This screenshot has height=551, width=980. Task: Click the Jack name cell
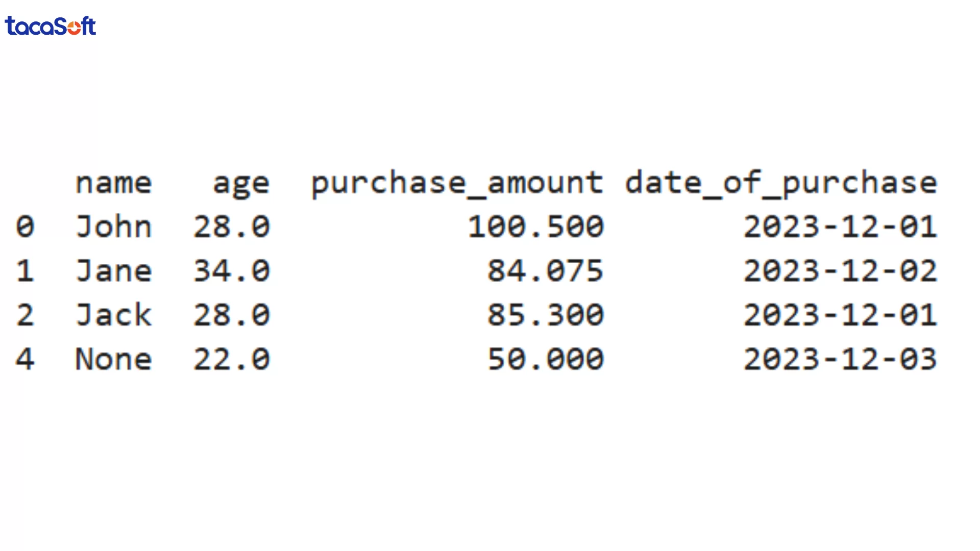click(113, 315)
